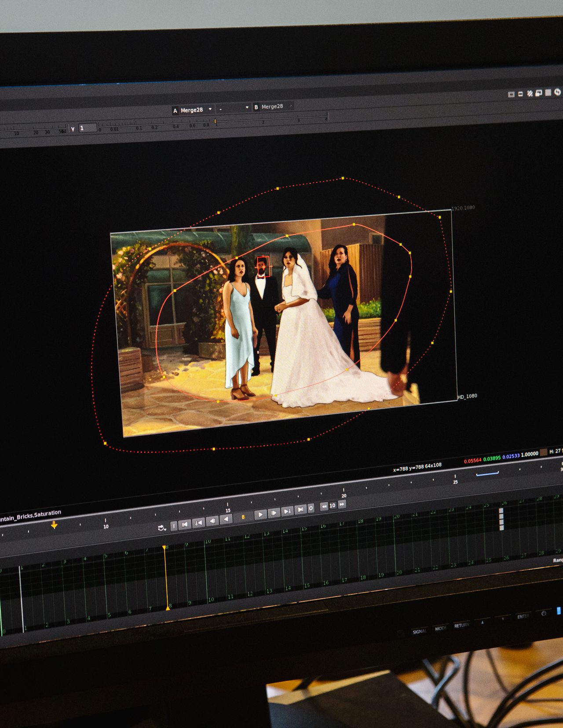
Task: Click the current frame number field showing 8
Action: 243,517
